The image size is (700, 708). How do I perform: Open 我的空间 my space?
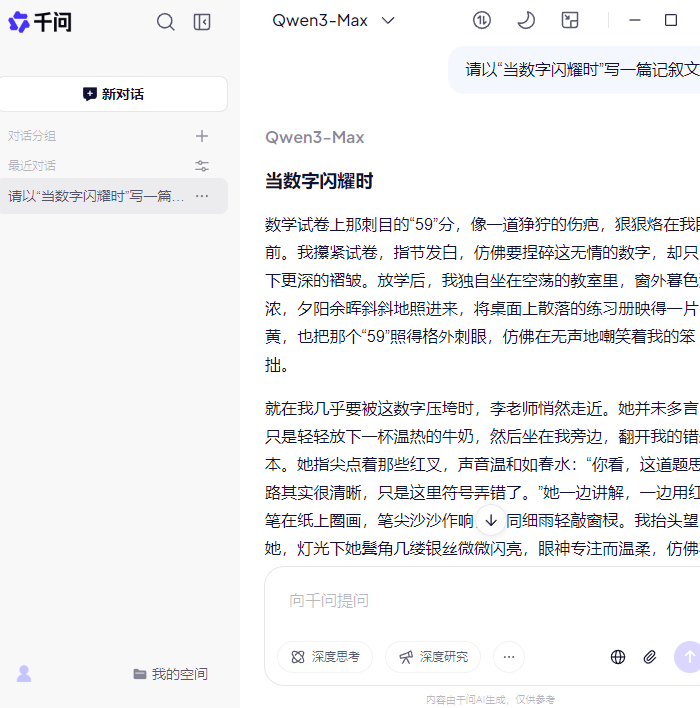(170, 674)
